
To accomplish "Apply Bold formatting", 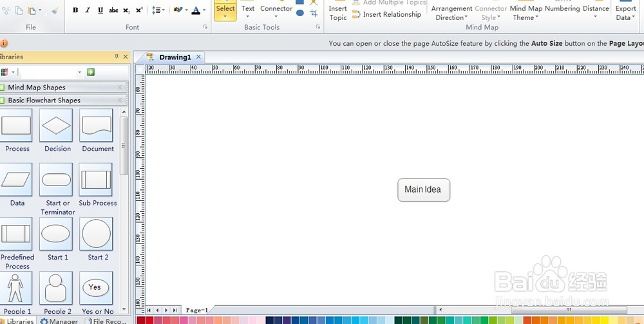I will click(75, 10).
